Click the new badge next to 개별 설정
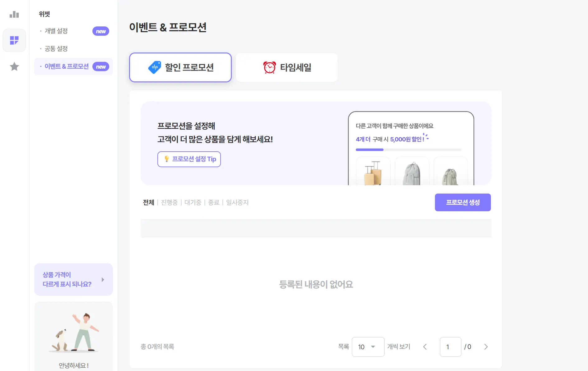The height and width of the screenshot is (371, 588). (101, 31)
